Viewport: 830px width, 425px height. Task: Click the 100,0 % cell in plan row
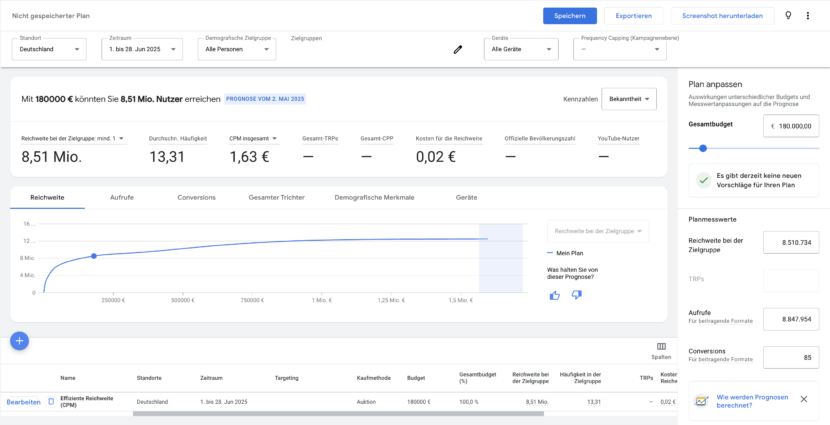pos(469,402)
